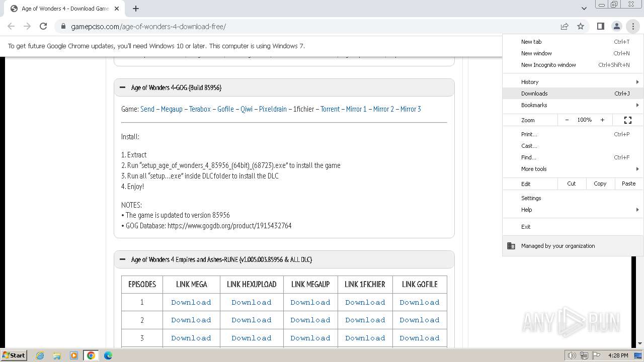Open the Send download link
The height and width of the screenshot is (362, 644).
coord(147,109)
